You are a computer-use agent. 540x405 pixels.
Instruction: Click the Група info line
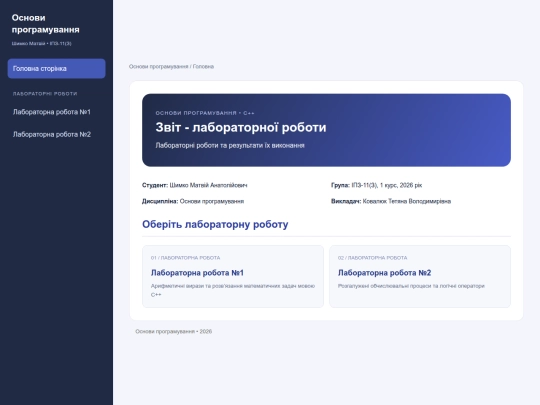click(x=376, y=185)
